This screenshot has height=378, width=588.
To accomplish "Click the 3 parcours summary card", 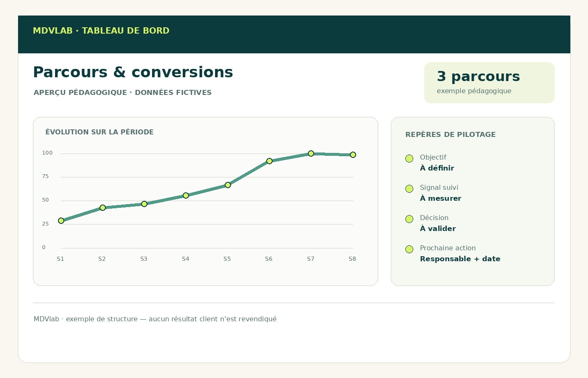I will pyautogui.click(x=489, y=83).
